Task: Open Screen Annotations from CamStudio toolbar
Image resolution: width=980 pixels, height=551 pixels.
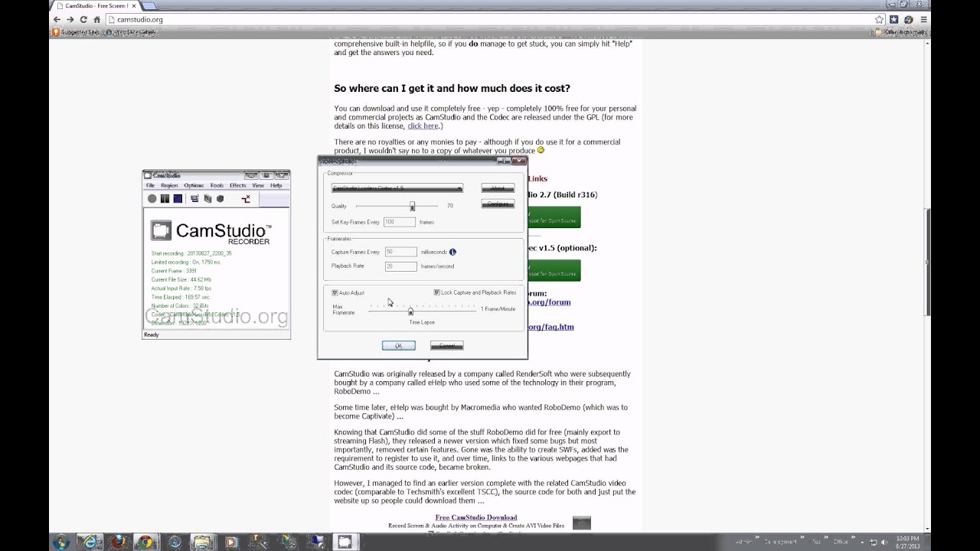Action: [207, 199]
